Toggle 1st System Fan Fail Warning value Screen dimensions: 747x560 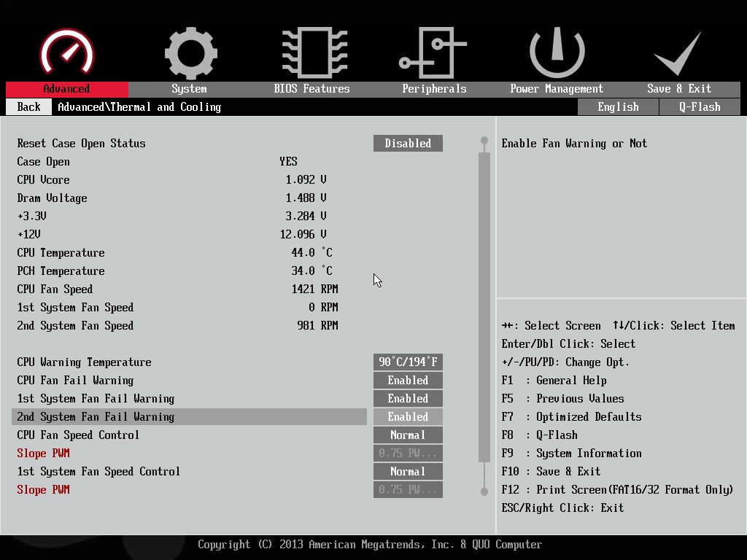[x=408, y=399]
